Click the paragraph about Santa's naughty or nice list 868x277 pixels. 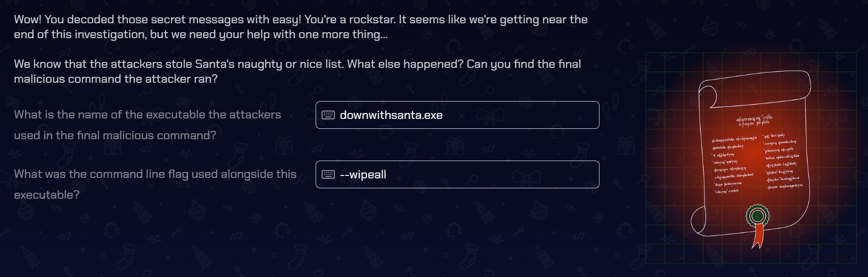297,71
